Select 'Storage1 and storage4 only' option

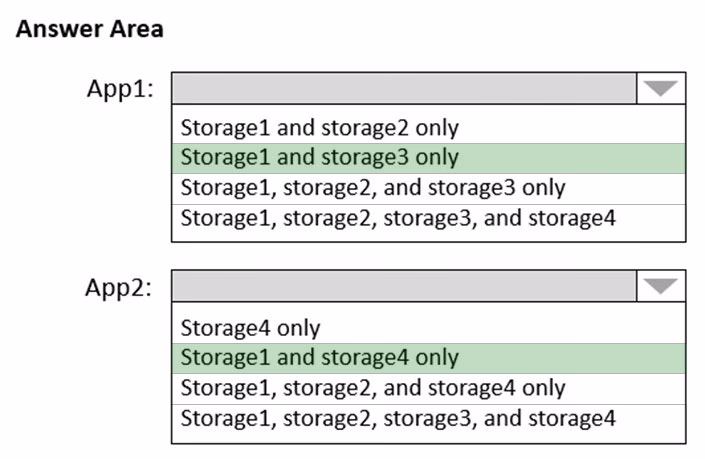click(428, 358)
